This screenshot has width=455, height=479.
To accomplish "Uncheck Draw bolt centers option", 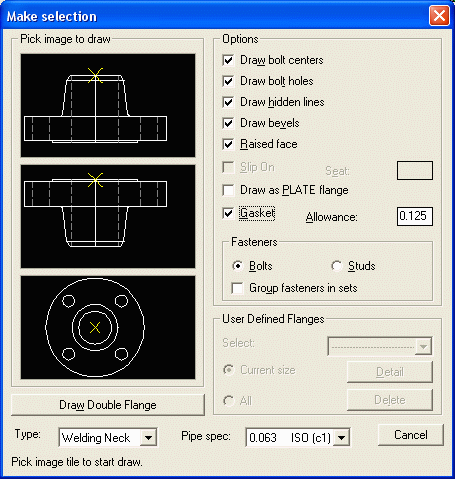I will pos(228,60).
